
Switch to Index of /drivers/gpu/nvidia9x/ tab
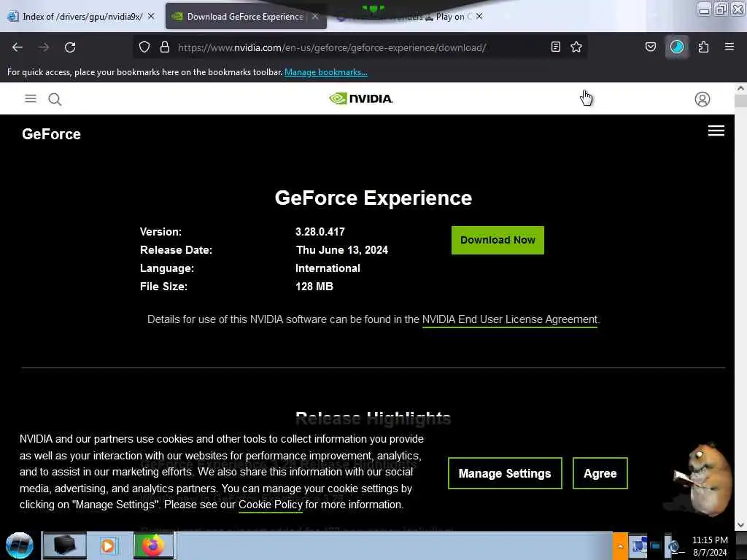pyautogui.click(x=82, y=17)
